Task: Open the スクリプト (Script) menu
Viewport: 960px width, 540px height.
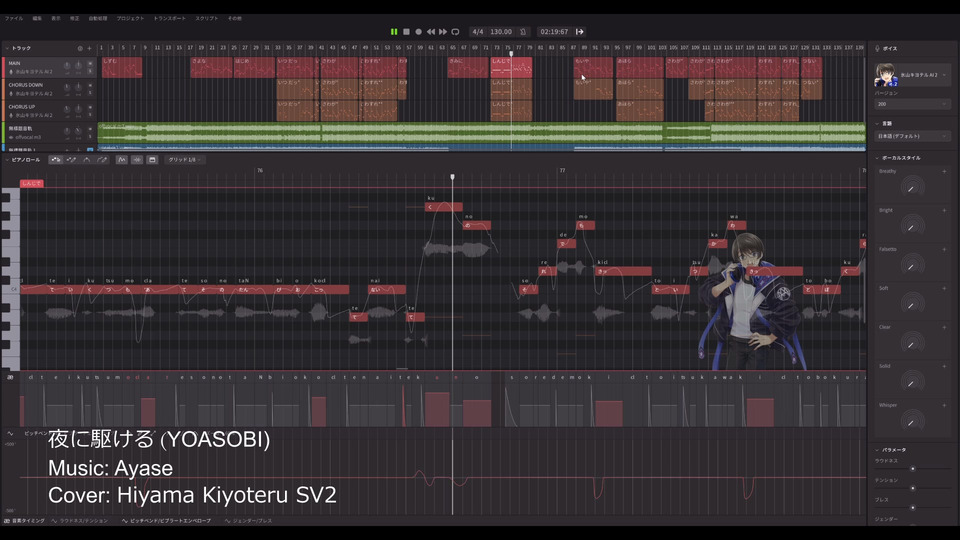Action: tap(207, 18)
